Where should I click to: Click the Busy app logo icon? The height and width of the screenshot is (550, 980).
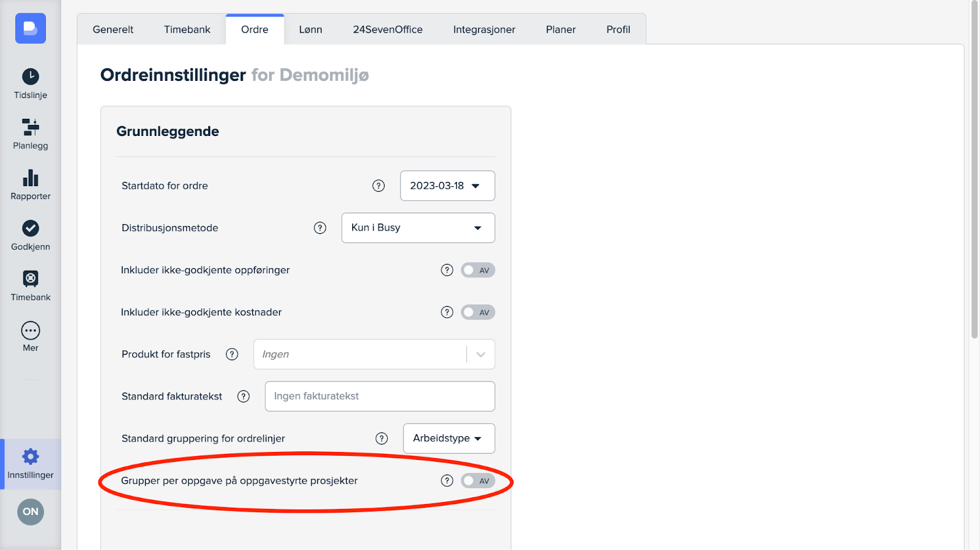coord(31,28)
